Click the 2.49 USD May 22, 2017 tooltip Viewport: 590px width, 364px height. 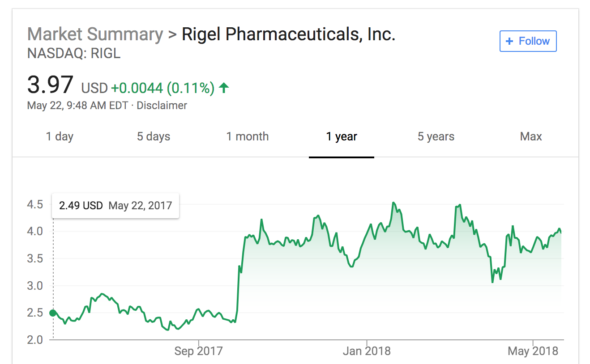click(115, 206)
